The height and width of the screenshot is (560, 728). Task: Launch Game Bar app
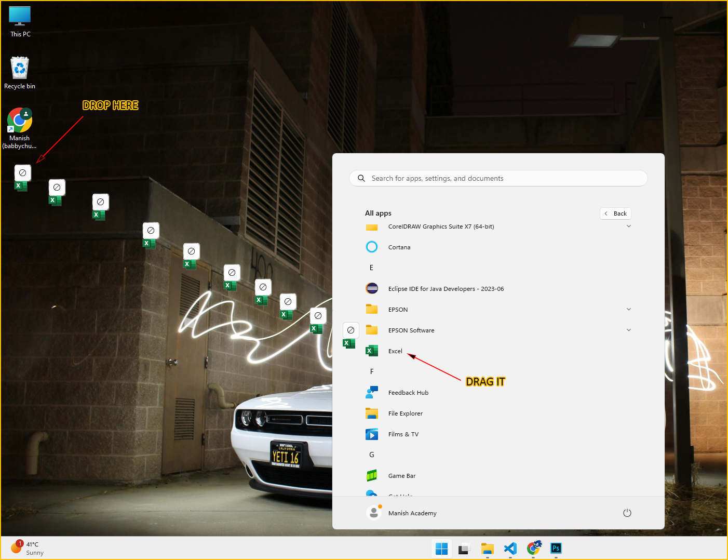[x=401, y=476]
